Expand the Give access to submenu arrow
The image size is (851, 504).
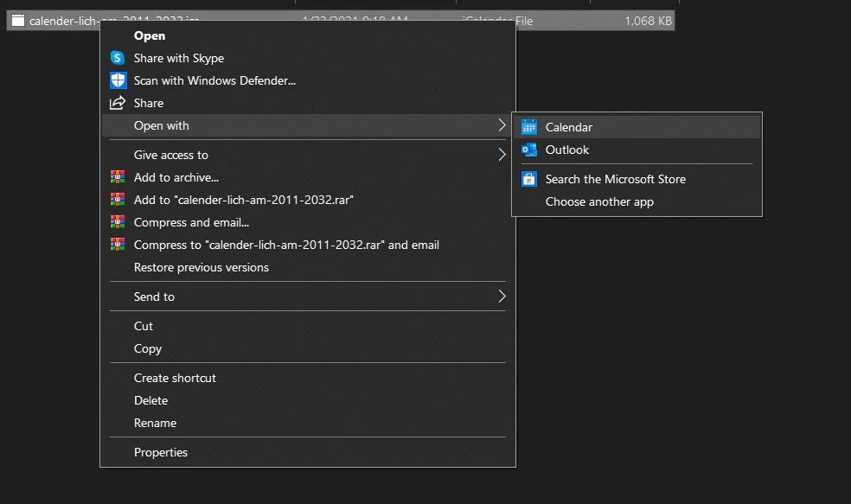point(502,155)
